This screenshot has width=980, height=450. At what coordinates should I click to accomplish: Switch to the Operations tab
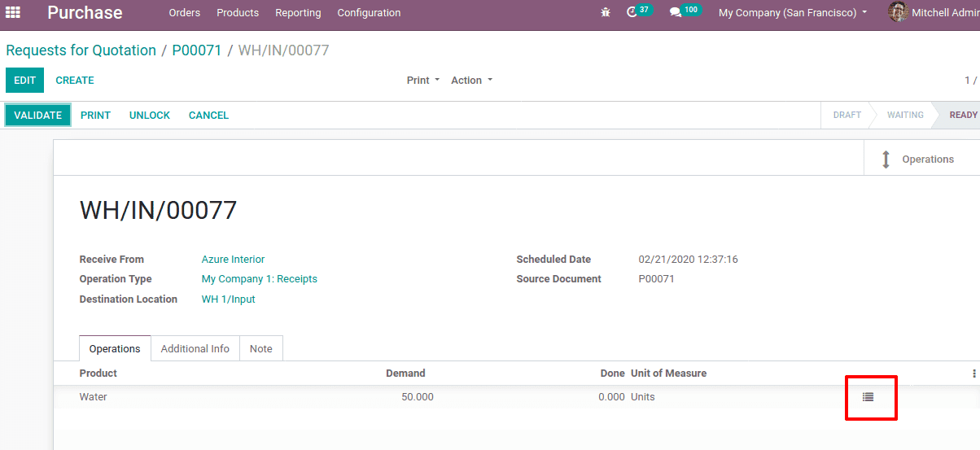tap(115, 348)
